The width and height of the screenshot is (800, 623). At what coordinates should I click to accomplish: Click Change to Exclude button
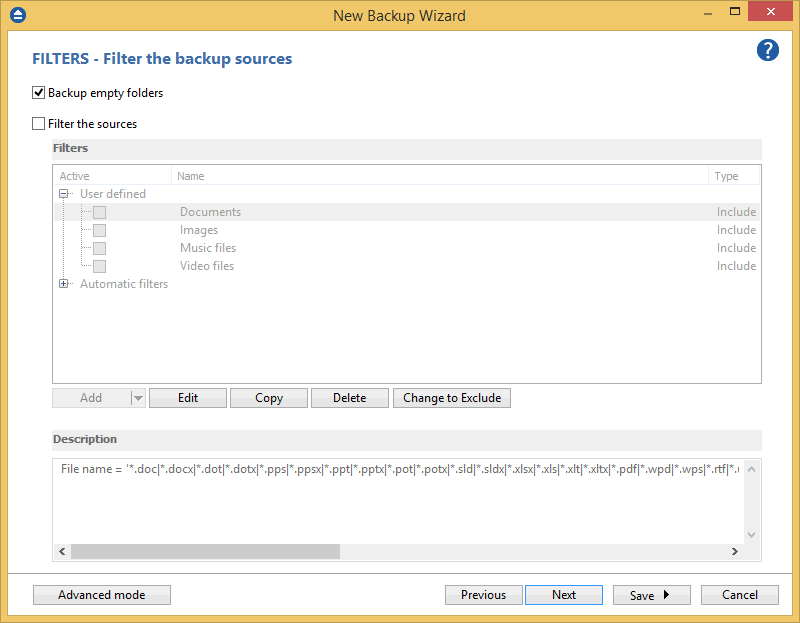point(452,398)
